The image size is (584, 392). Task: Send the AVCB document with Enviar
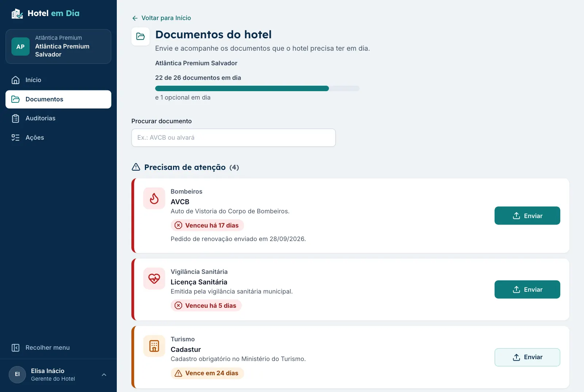527,216
